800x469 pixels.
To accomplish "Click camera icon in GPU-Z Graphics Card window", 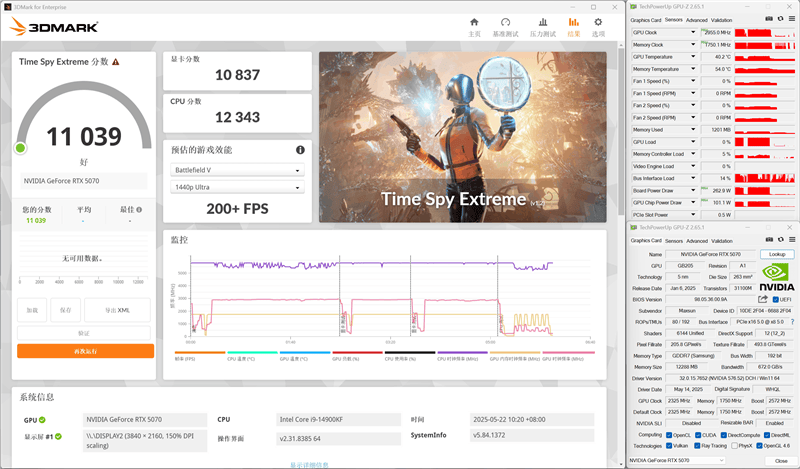I will (769, 239).
